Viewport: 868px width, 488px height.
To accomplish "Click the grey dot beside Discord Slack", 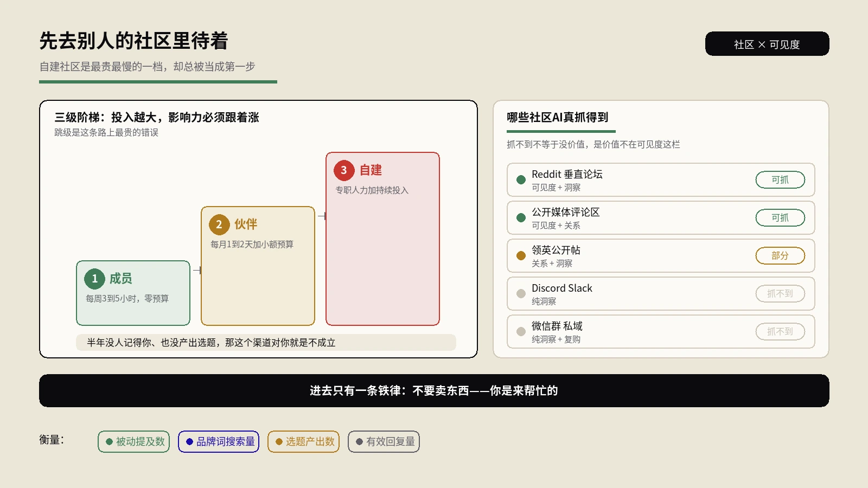I will tap(521, 293).
